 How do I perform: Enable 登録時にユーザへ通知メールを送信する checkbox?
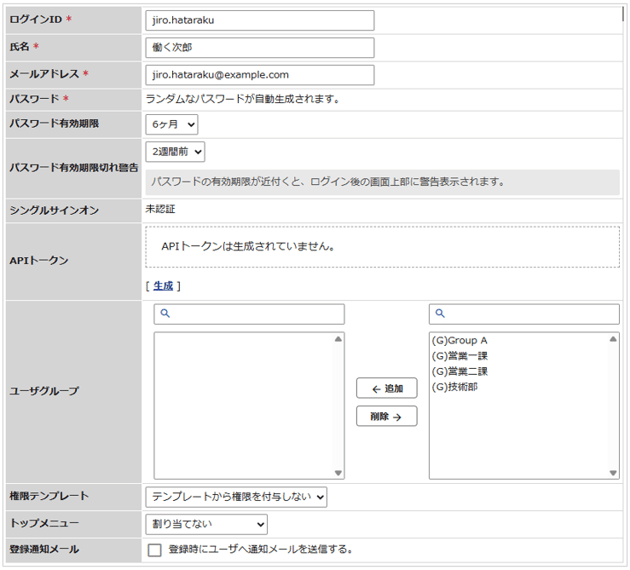point(154,550)
